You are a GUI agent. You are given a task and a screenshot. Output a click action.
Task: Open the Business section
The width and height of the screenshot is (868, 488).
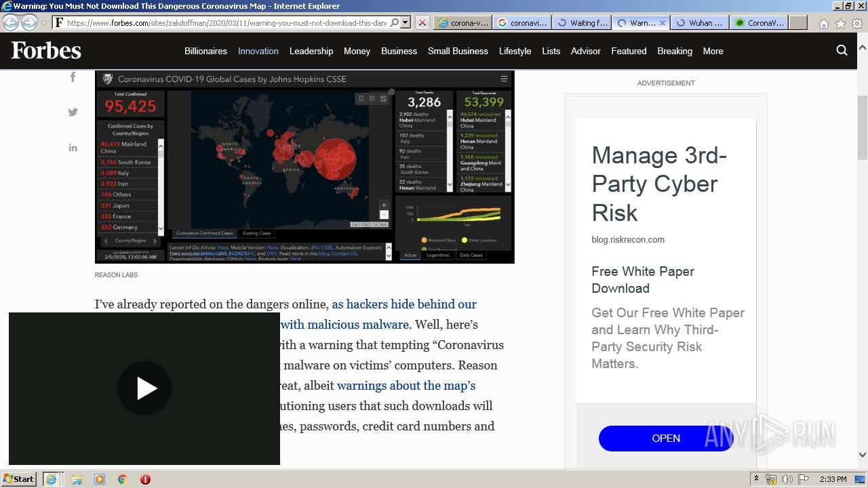(x=399, y=51)
